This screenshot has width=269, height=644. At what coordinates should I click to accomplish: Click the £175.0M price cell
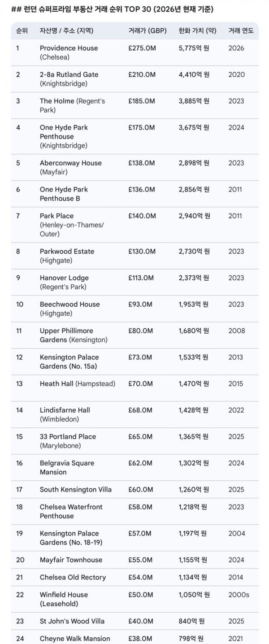(x=142, y=127)
